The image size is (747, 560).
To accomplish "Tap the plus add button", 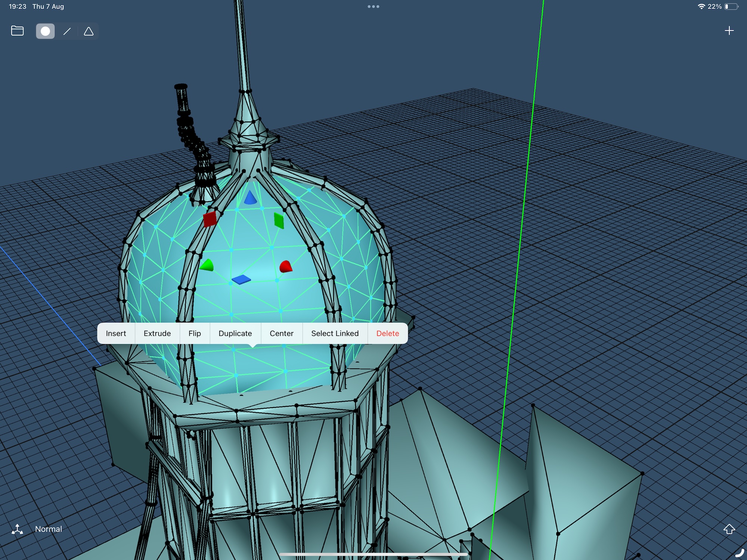I will [729, 31].
